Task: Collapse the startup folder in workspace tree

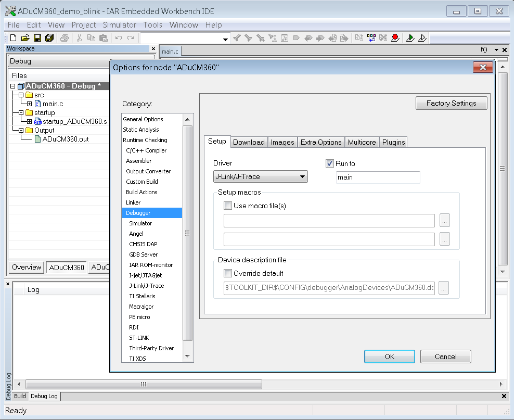Action: (21, 113)
